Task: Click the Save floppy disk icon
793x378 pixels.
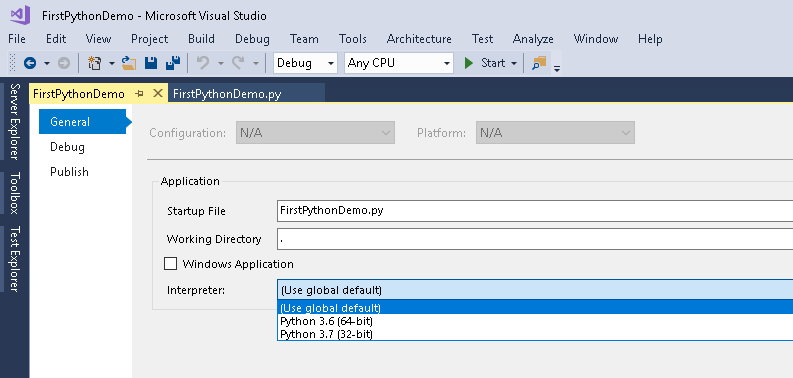Action: point(151,63)
